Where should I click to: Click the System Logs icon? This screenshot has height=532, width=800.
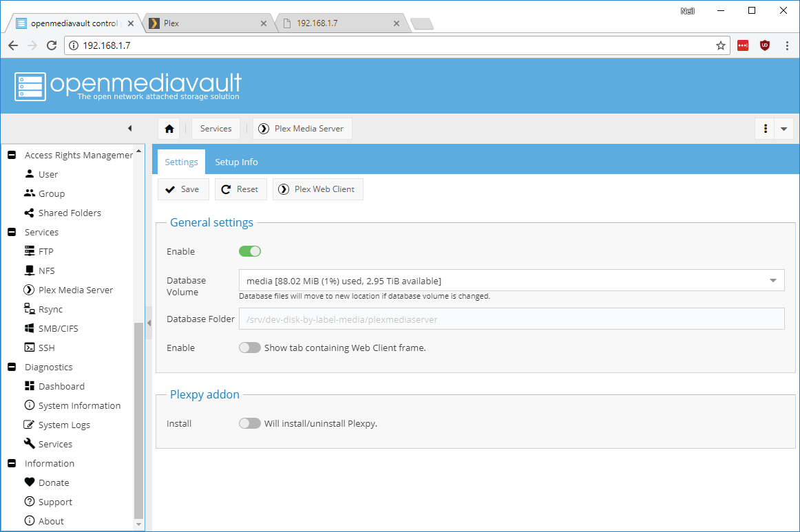coord(30,425)
